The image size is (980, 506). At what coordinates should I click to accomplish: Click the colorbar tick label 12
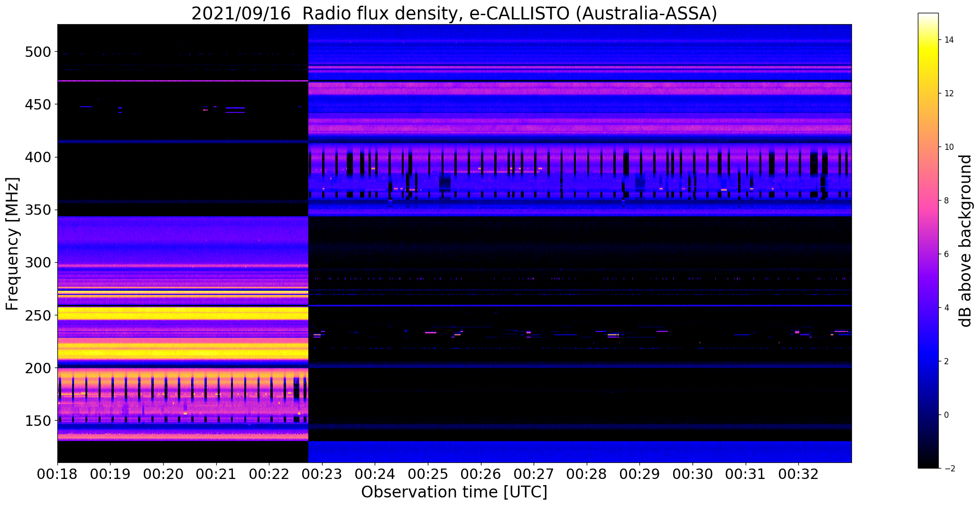949,93
